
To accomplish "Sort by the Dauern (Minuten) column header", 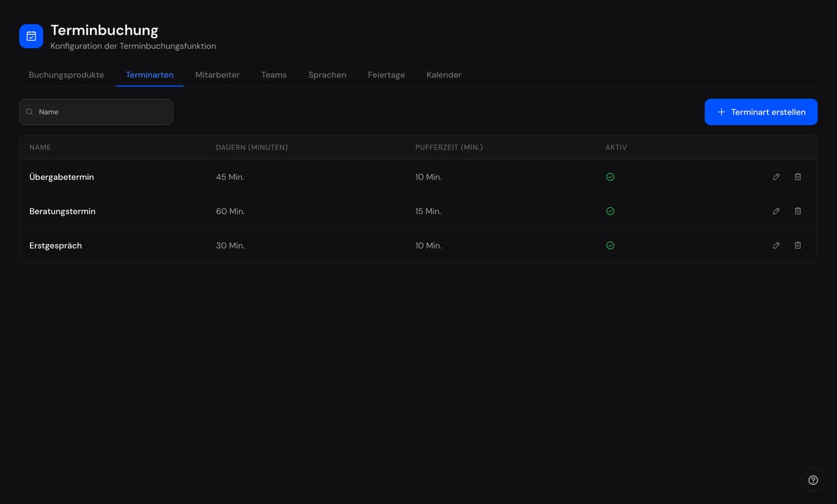I will 252,147.
